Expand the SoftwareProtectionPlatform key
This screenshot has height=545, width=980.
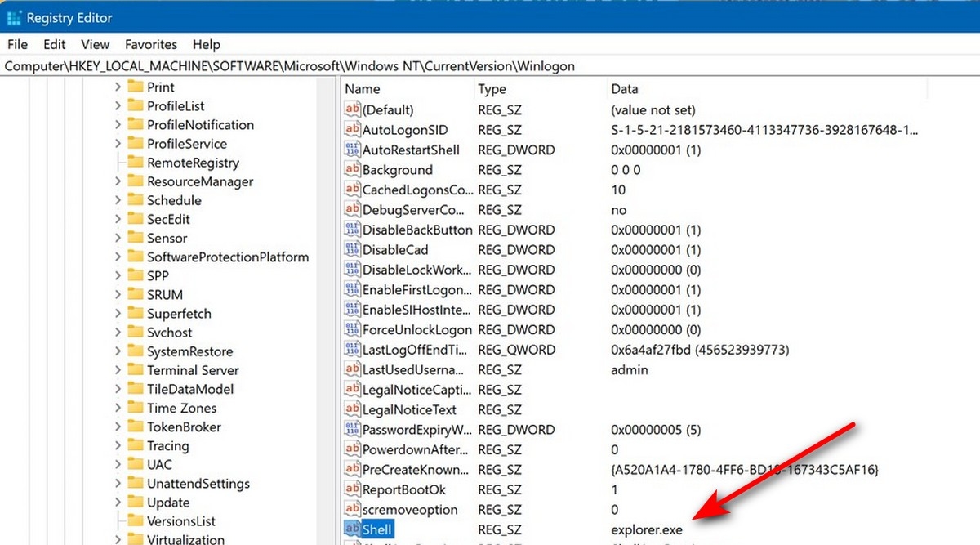pyautogui.click(x=118, y=257)
